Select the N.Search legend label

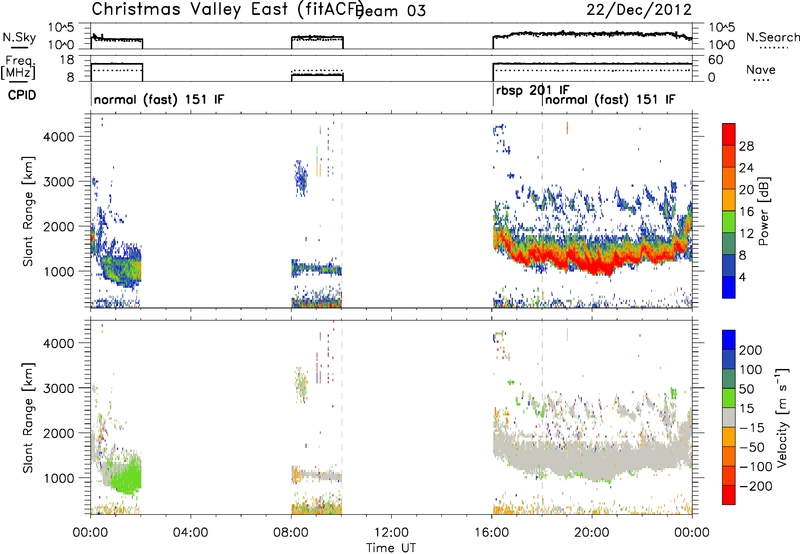point(772,37)
